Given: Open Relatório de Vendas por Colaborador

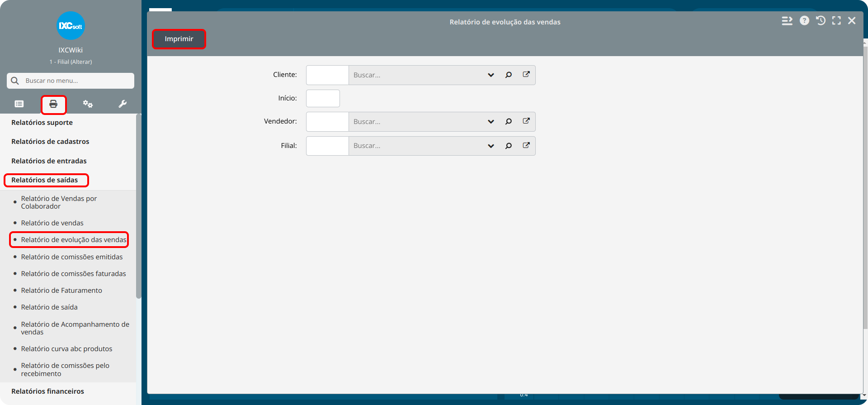Looking at the screenshot, I should pos(59,202).
